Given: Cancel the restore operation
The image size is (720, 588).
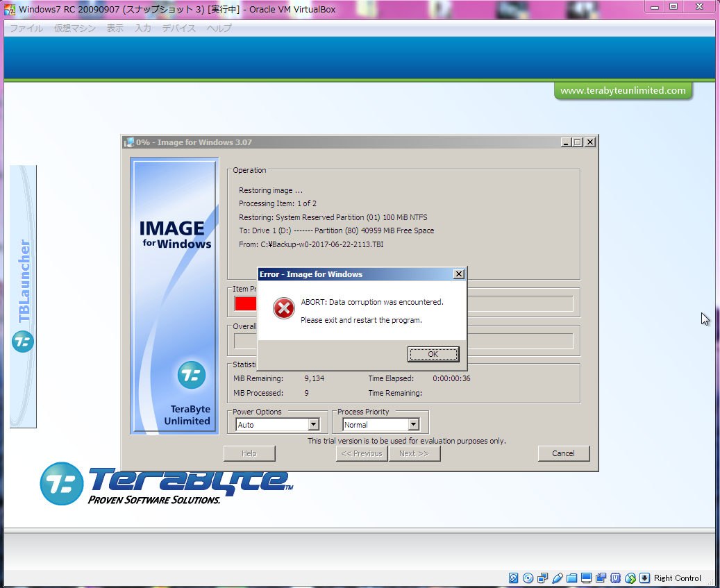Looking at the screenshot, I should tap(563, 453).
